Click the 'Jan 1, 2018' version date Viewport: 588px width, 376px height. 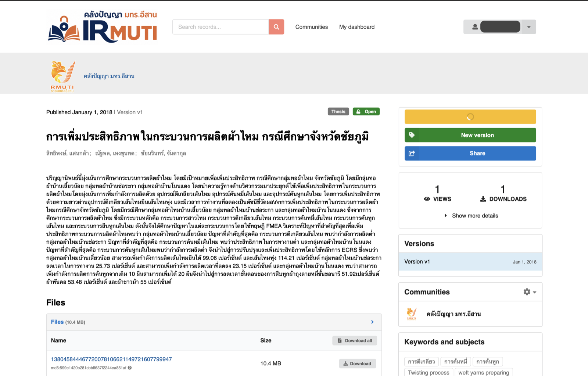point(525,262)
